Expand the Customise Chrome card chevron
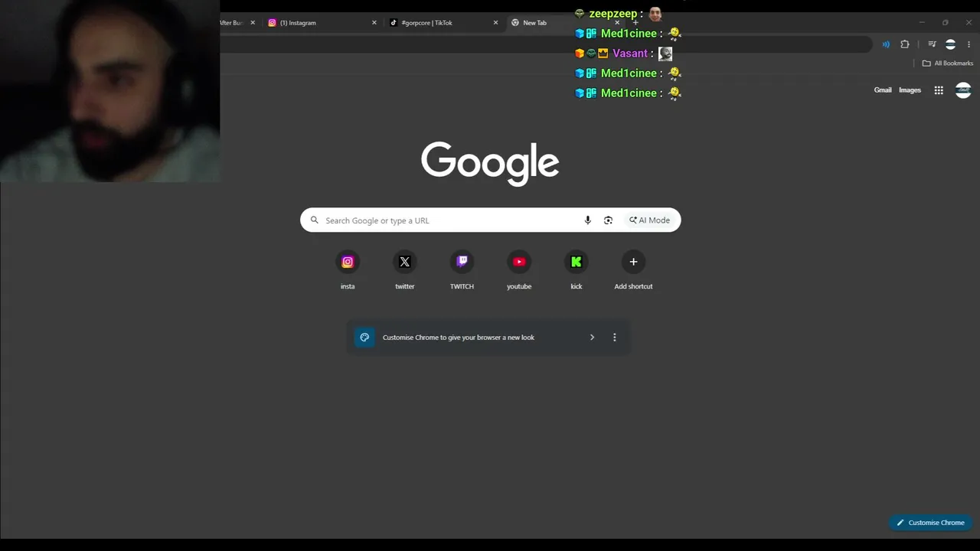980x551 pixels. [x=592, y=337]
